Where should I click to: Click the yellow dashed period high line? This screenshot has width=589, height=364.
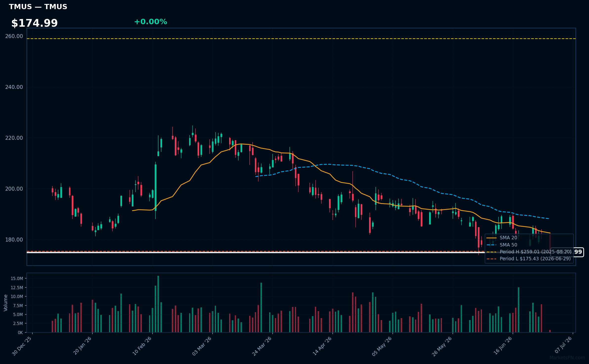pyautogui.click(x=301, y=39)
